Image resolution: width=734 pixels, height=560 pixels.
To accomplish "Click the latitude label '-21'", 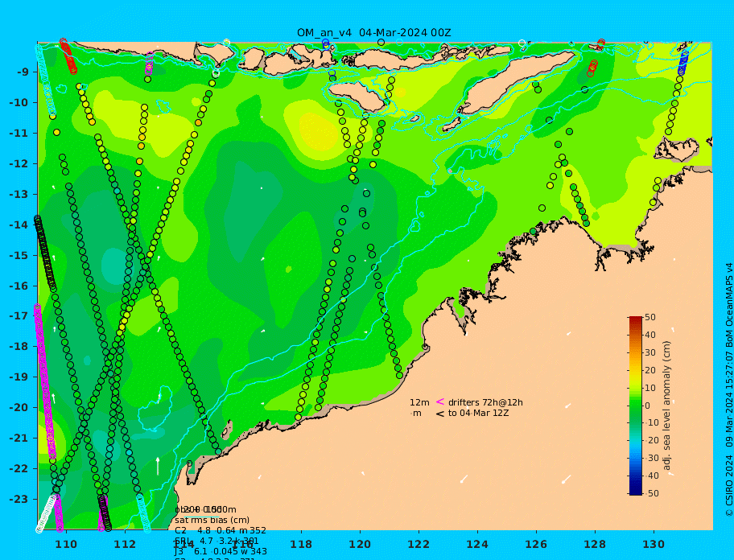I will pyautogui.click(x=19, y=438).
